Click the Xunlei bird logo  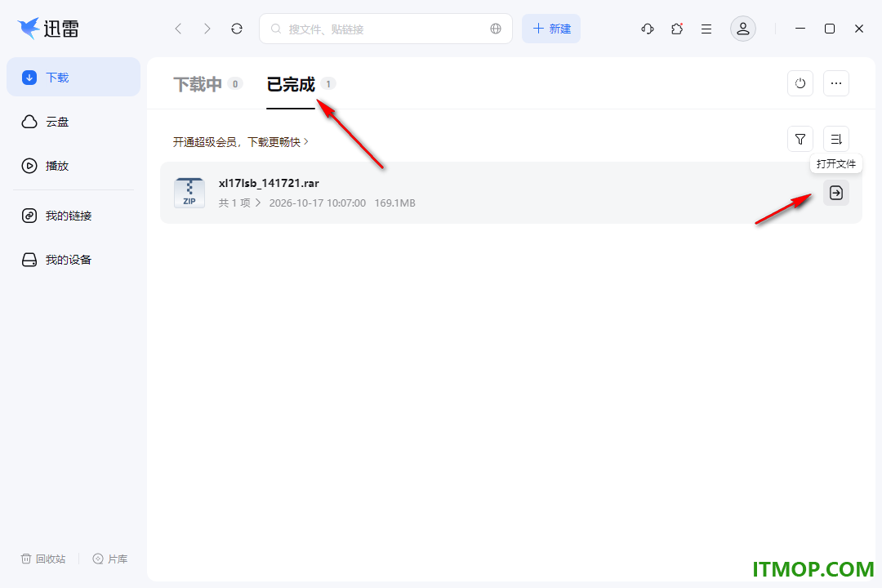coord(29,28)
